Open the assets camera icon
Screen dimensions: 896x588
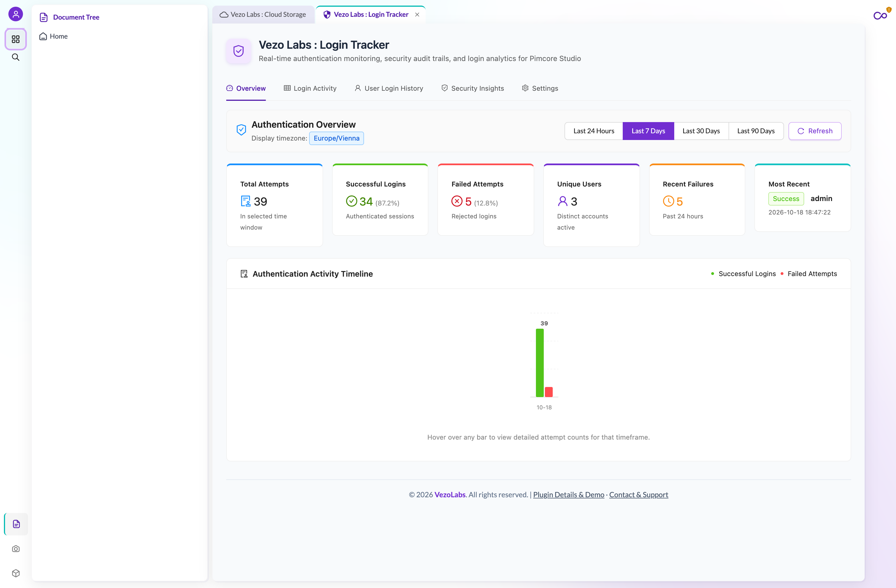pos(16,549)
